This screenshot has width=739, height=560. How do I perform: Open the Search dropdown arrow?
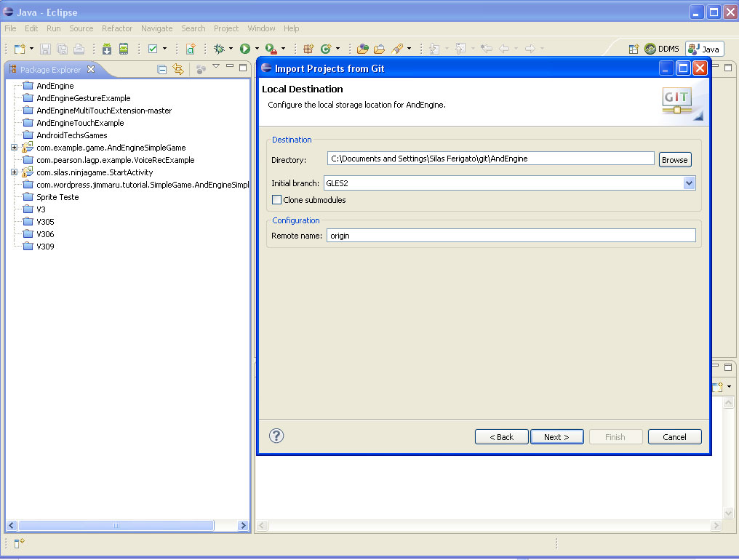click(x=409, y=49)
